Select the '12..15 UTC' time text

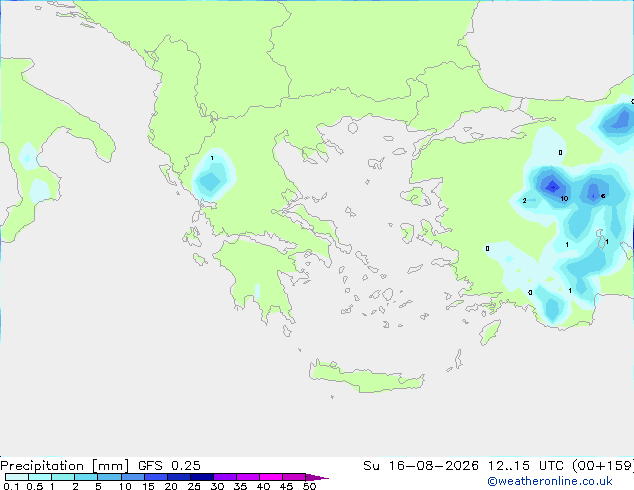(x=525, y=466)
